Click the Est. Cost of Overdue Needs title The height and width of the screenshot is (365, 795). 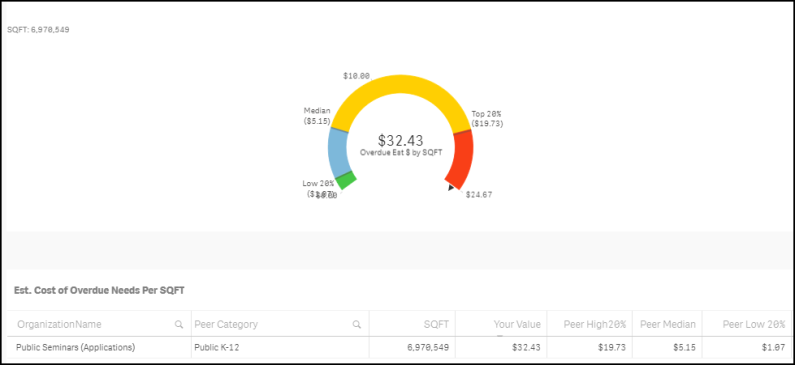point(99,290)
